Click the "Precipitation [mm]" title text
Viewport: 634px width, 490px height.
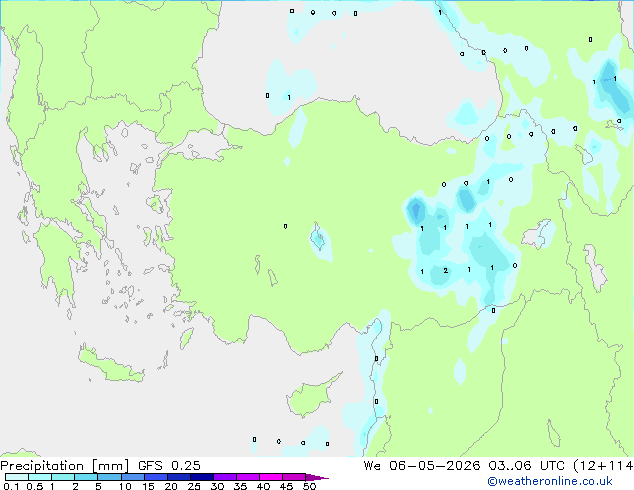point(65,466)
